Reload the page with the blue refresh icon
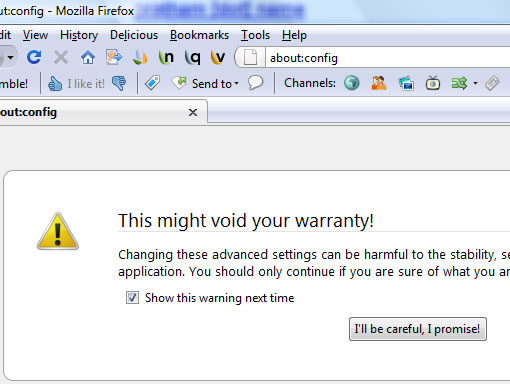This screenshot has height=384, width=510. click(34, 57)
